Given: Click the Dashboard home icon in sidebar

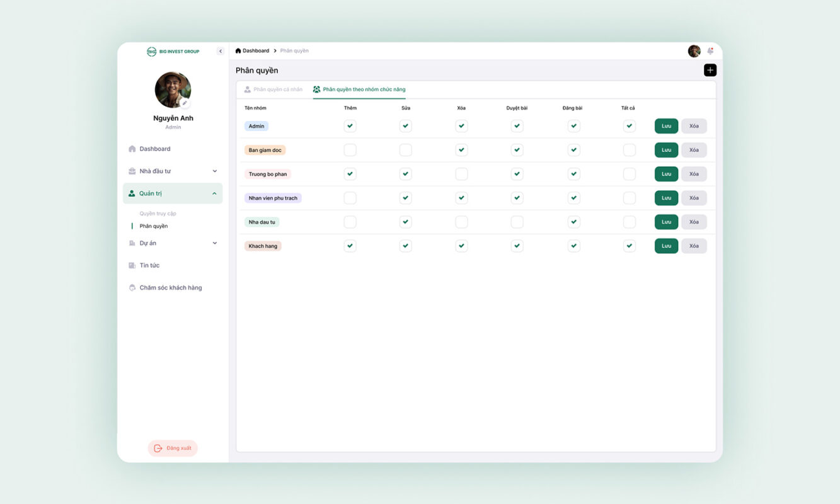Looking at the screenshot, I should (x=132, y=149).
